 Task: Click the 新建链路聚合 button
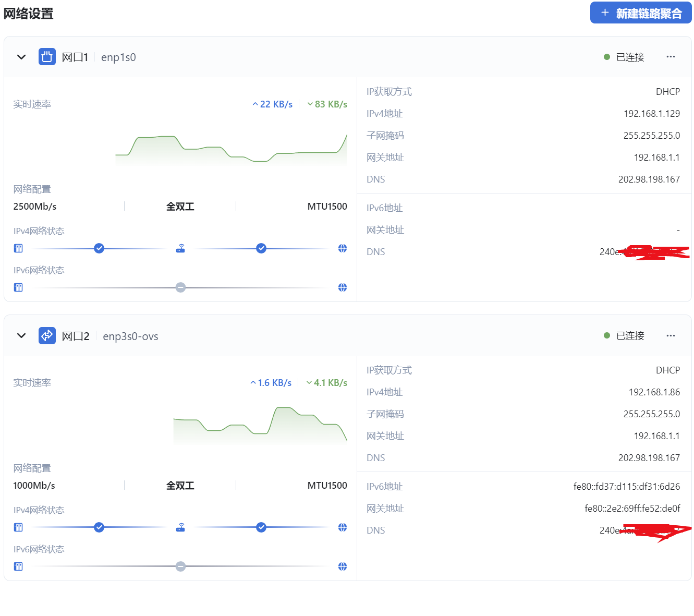(641, 13)
